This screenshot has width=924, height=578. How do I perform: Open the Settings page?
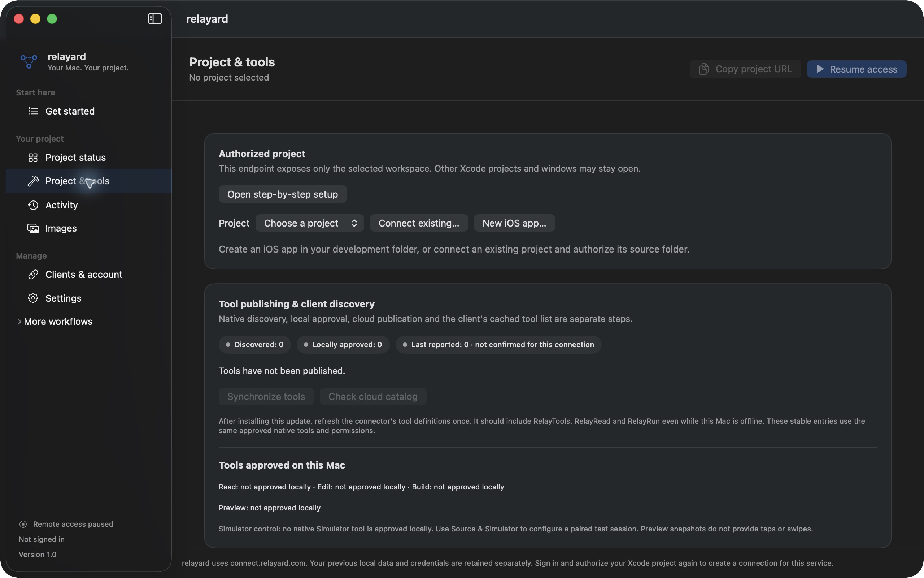click(88, 298)
